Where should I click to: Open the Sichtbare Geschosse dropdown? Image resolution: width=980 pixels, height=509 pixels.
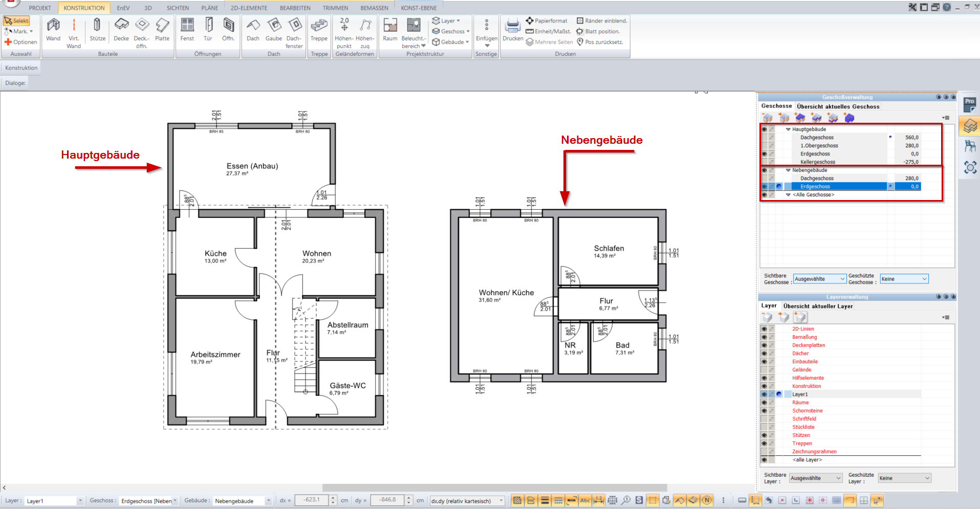(819, 279)
